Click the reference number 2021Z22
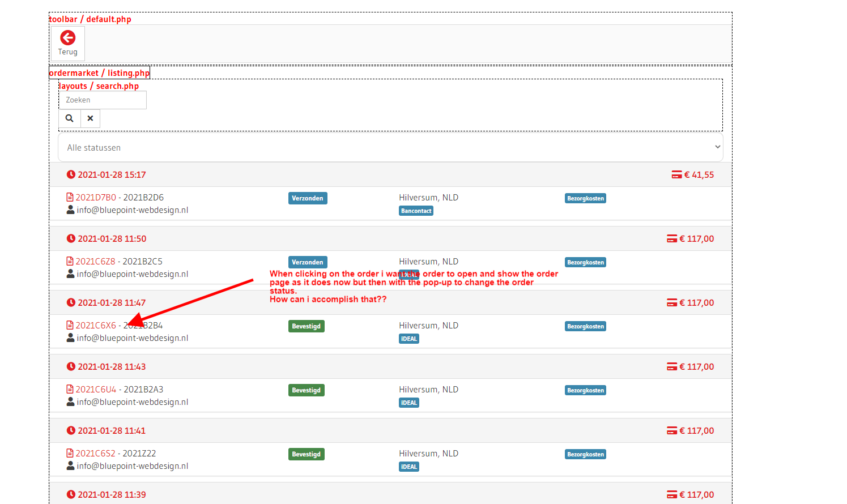The height and width of the screenshot is (504, 847). 139,453
